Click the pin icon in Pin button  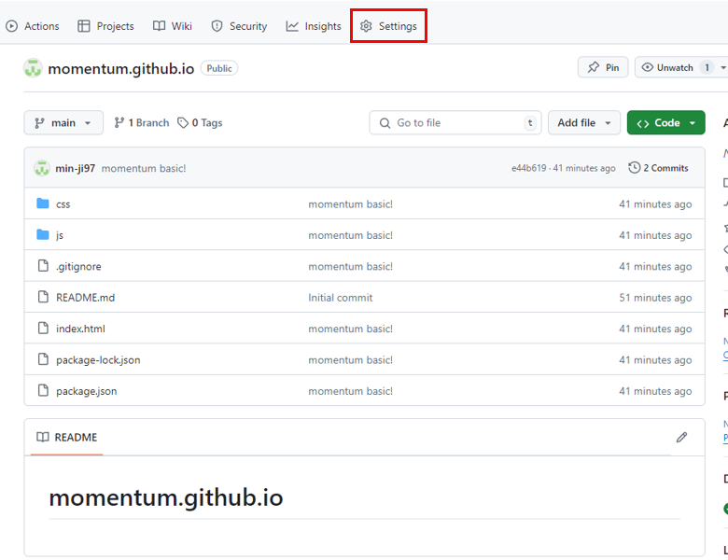594,67
